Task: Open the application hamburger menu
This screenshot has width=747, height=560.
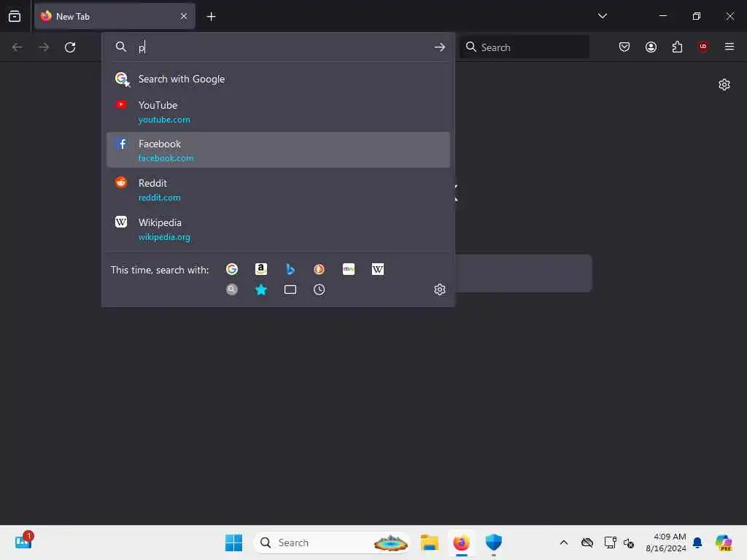Action: click(x=729, y=47)
